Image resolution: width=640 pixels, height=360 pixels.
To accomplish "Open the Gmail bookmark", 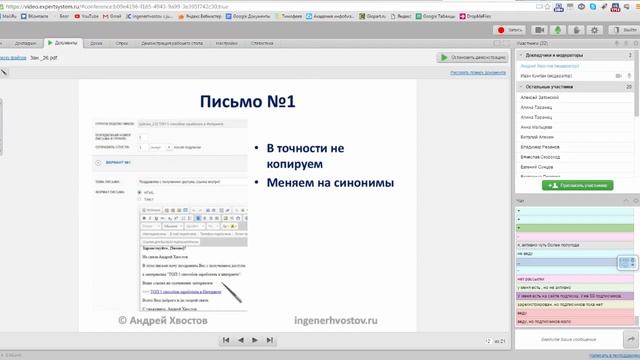I will pos(112,16).
